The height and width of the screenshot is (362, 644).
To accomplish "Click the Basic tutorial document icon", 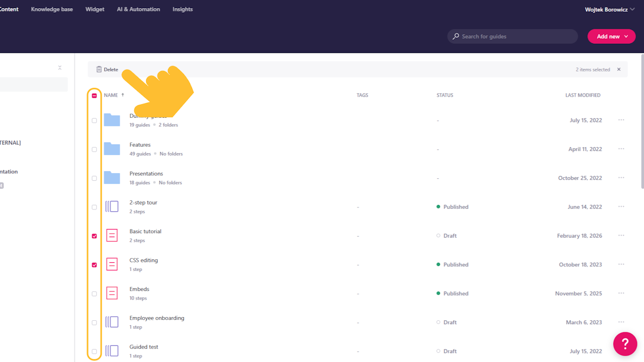I will [x=112, y=235].
